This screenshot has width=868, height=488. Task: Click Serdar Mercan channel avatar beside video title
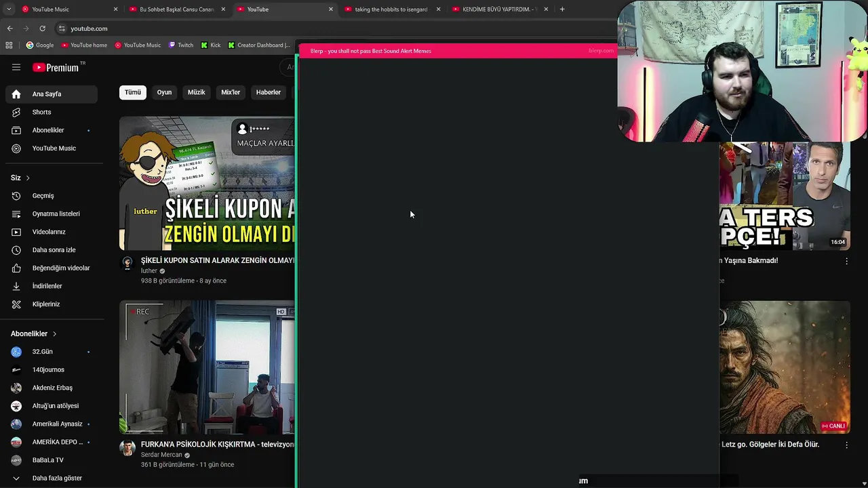tap(127, 447)
